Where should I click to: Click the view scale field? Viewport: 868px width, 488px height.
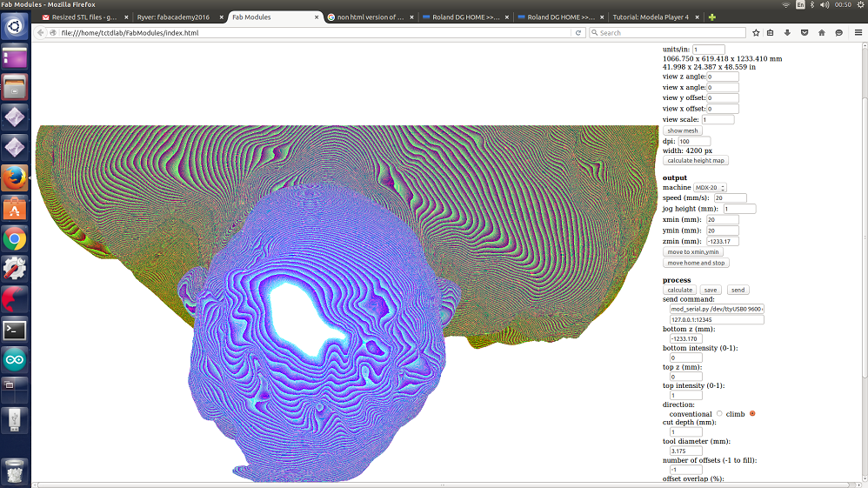[718, 120]
